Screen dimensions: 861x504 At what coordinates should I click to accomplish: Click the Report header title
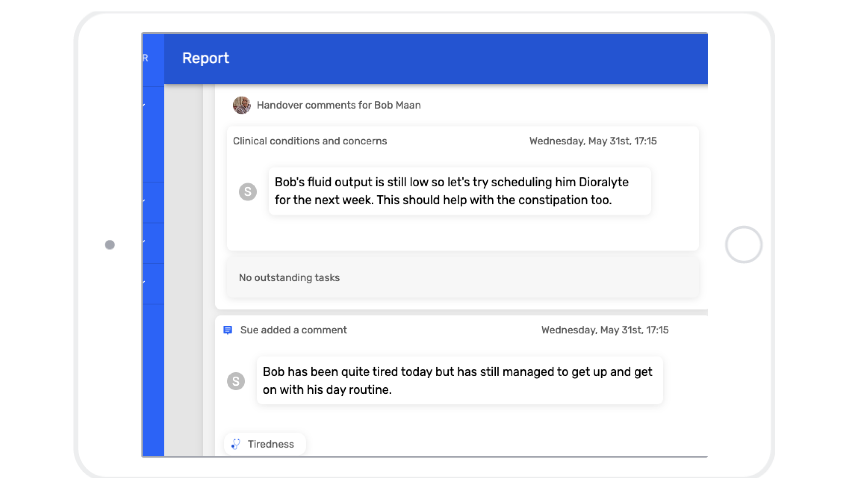pos(205,58)
